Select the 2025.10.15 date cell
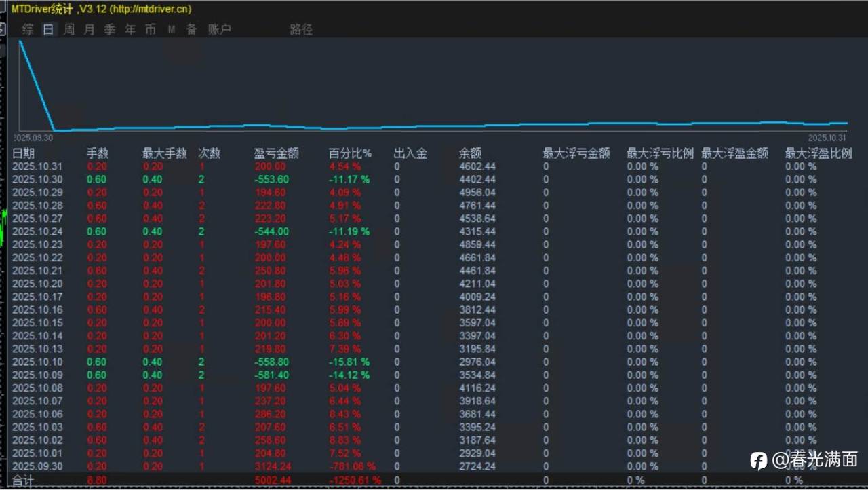 tap(37, 323)
